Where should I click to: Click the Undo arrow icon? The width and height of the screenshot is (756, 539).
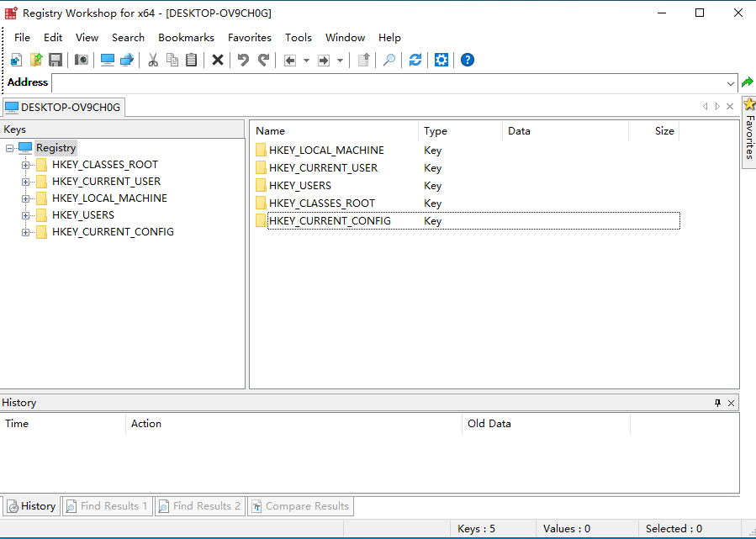click(243, 60)
